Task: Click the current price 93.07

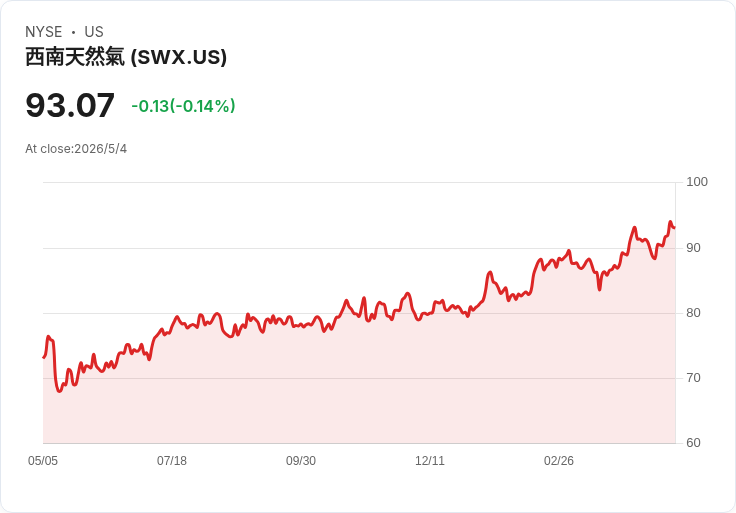Action: pyautogui.click(x=70, y=105)
